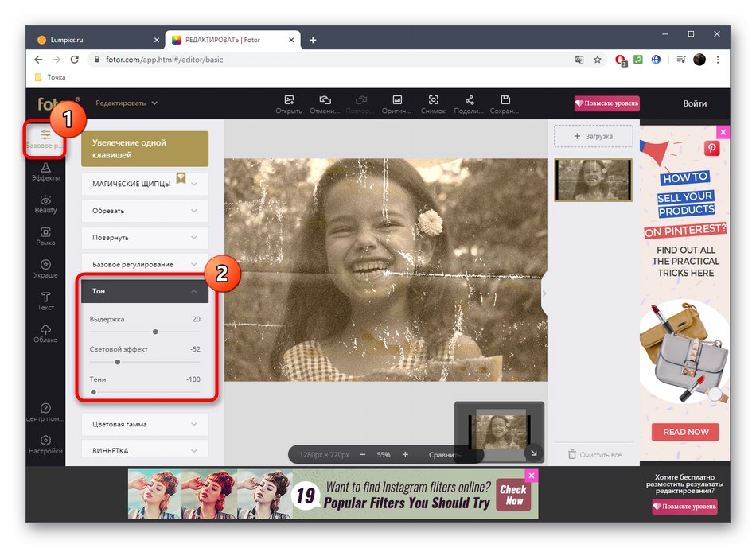Show the Оригинал (Original) image

tap(397, 104)
